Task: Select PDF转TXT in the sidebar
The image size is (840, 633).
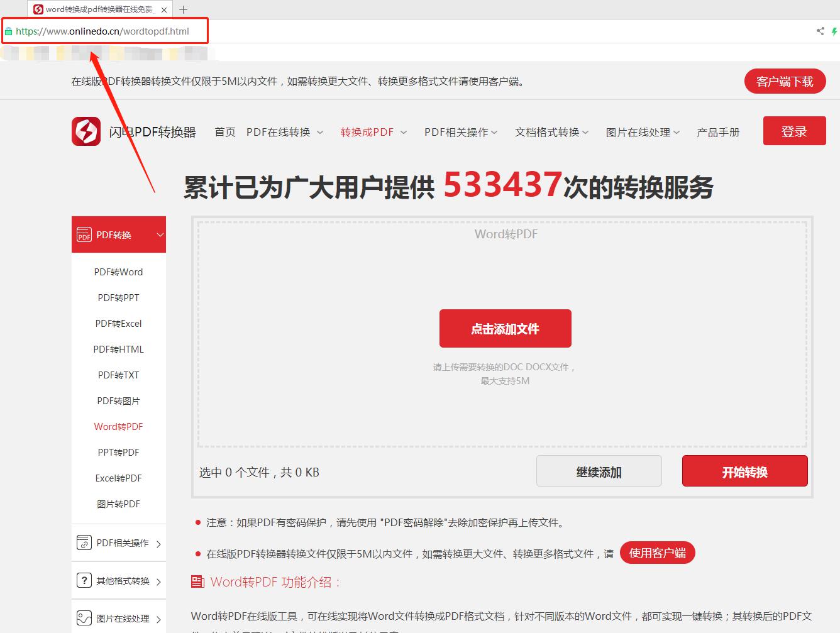Action: (x=118, y=375)
